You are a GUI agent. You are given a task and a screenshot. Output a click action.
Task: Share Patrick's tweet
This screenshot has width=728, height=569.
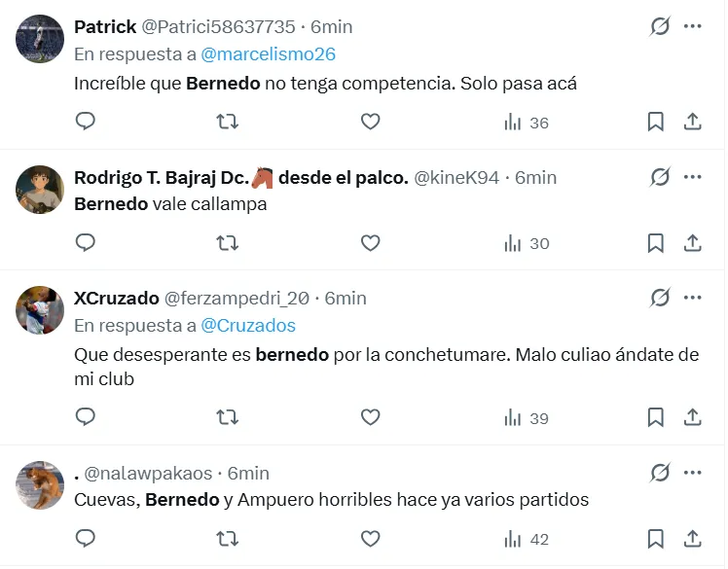693,122
